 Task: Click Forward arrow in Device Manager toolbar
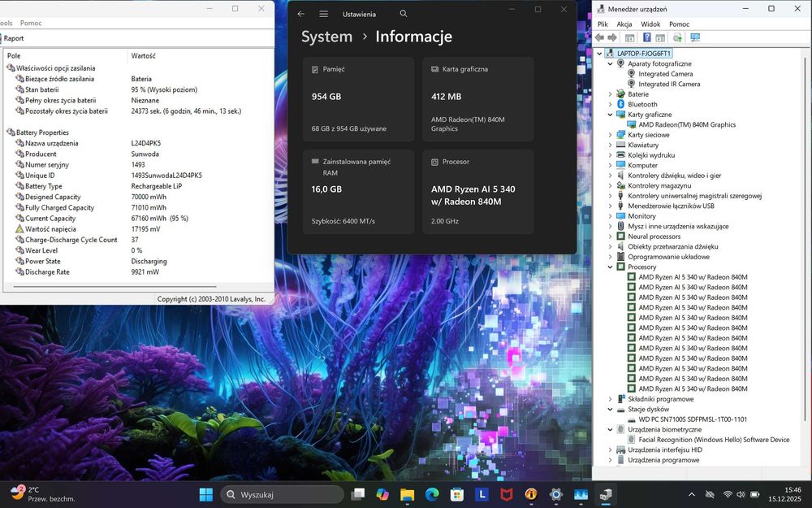point(612,38)
